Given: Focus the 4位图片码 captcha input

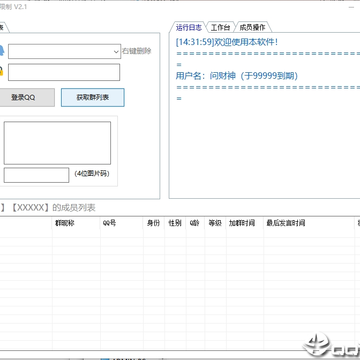Looking at the screenshot, I should (36, 175).
